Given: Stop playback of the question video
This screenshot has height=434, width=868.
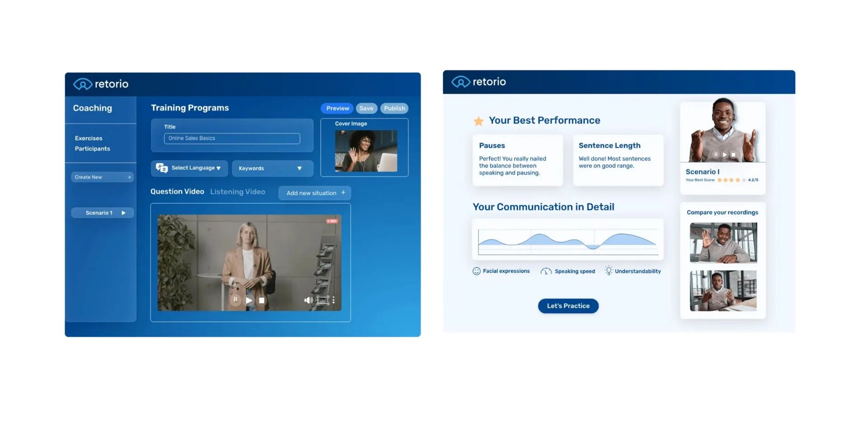Looking at the screenshot, I should [x=261, y=300].
